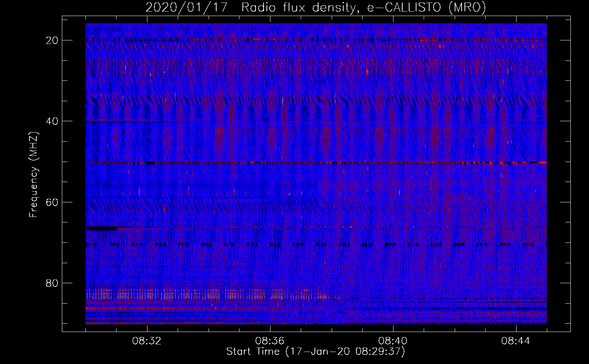The height and width of the screenshot is (364, 589).
Task: Click the '08:32' time tick label
Action: tap(147, 341)
